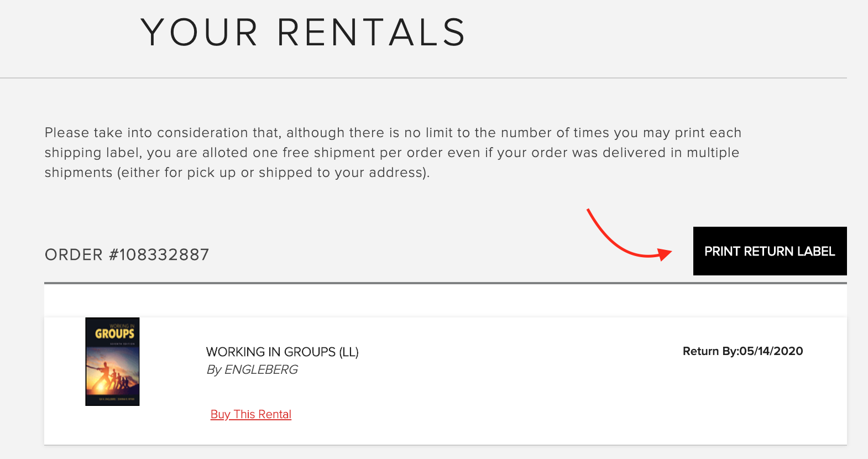Viewport: 868px width, 459px height.
Task: Click the order number #108332887
Action: (159, 255)
